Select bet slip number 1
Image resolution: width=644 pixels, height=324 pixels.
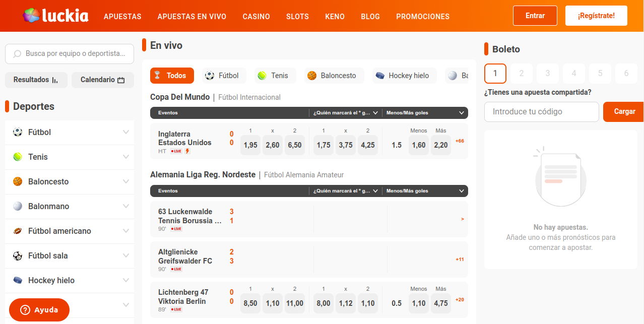pyautogui.click(x=495, y=74)
